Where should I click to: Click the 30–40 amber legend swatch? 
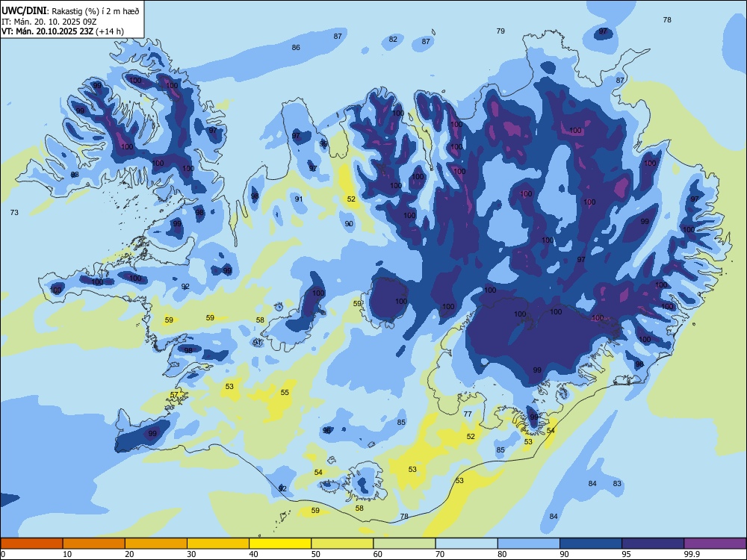(x=218, y=544)
